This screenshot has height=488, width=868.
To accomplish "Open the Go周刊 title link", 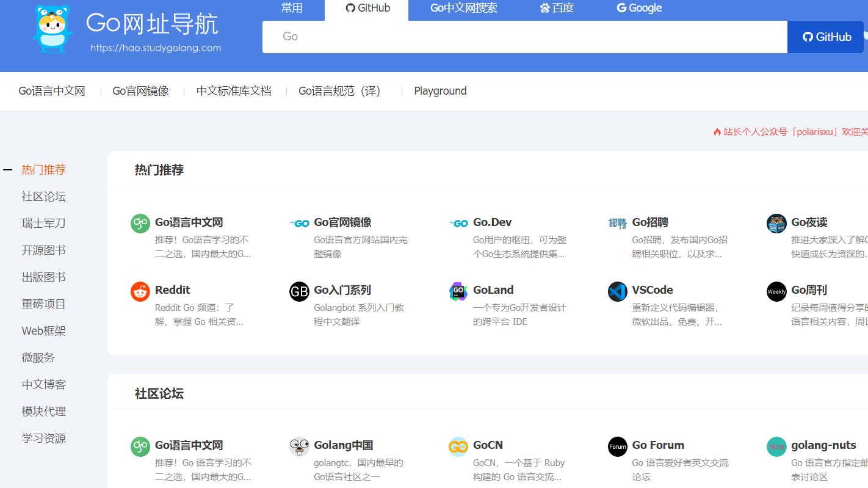I will (809, 290).
